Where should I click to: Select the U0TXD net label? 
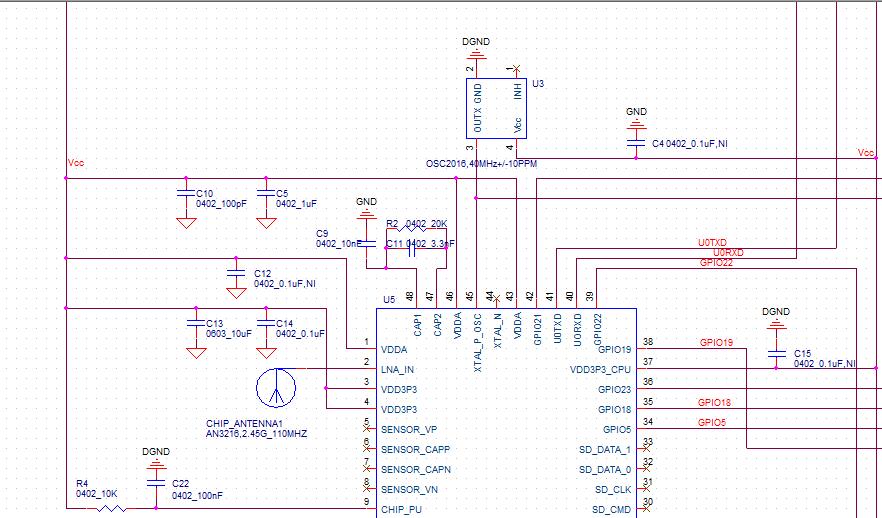pos(712,243)
